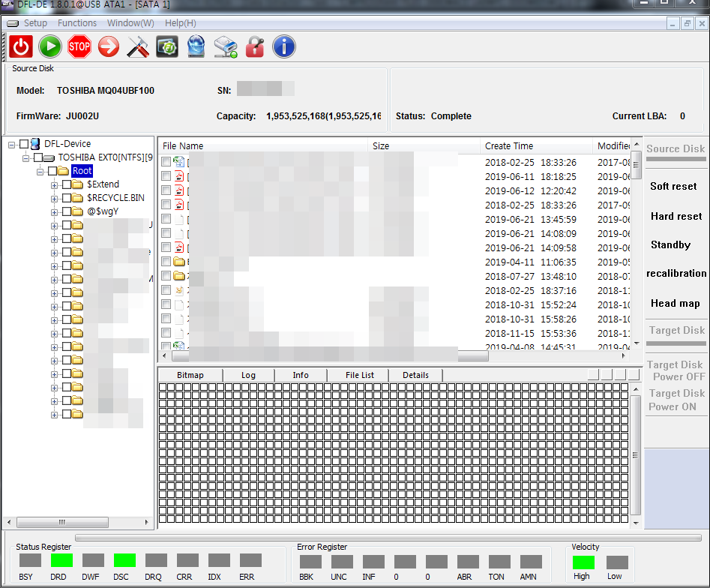Open the hammer and tools icon

(138, 46)
